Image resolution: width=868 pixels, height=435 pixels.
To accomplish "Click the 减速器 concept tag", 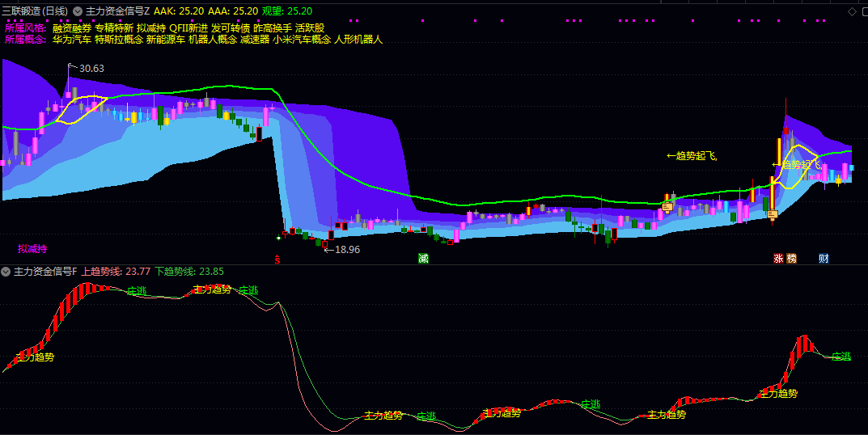I will point(255,40).
